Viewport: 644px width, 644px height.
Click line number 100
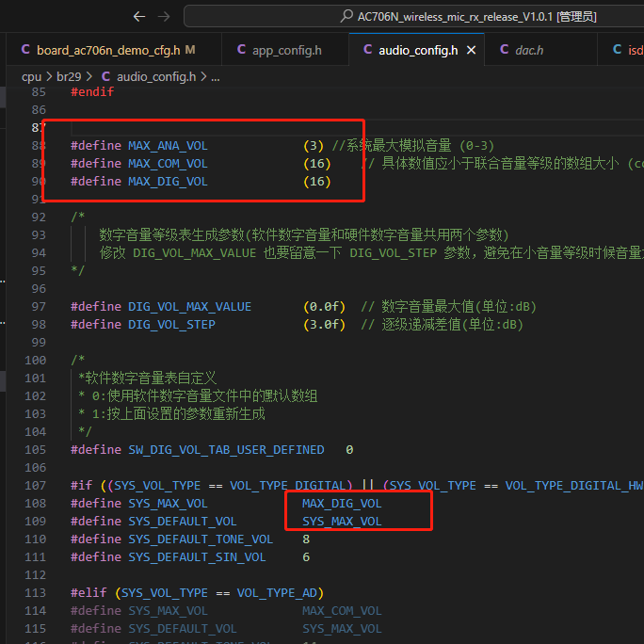coord(36,361)
